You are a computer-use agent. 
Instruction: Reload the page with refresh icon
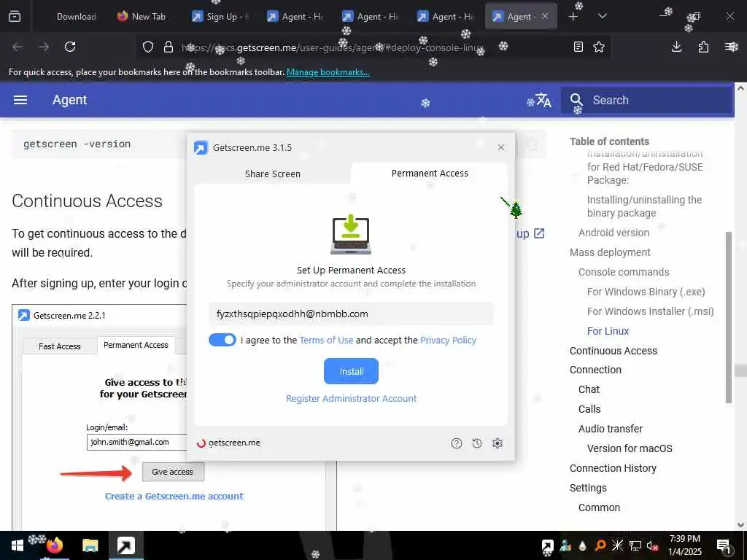70,47
